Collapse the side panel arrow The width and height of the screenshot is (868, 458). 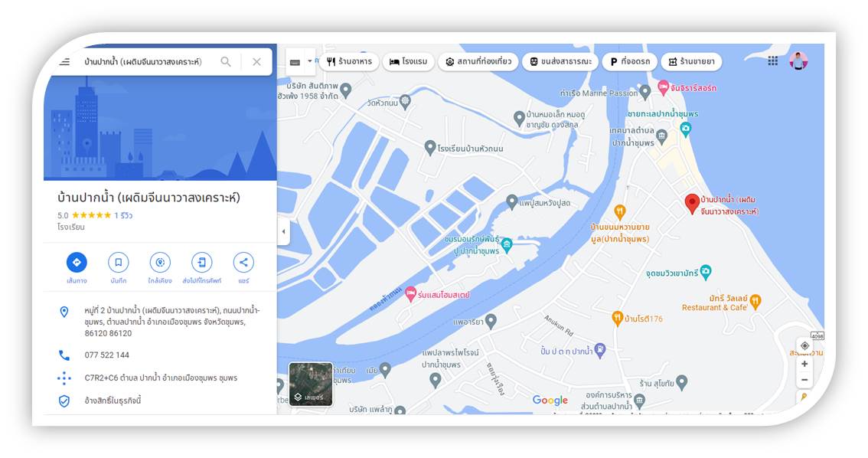[x=283, y=231]
